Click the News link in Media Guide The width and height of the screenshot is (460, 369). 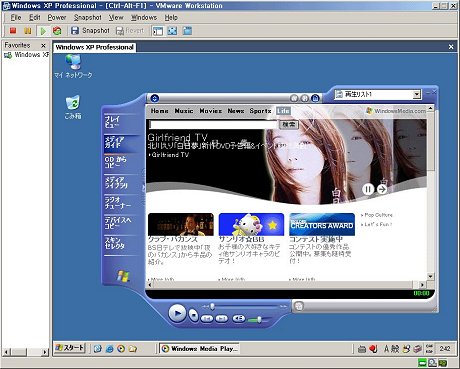236,111
